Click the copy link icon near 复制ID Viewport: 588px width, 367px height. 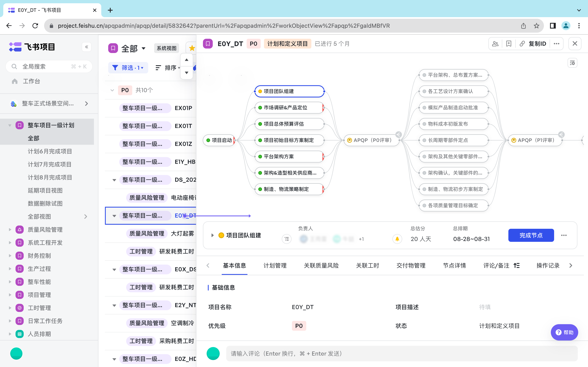[522, 44]
